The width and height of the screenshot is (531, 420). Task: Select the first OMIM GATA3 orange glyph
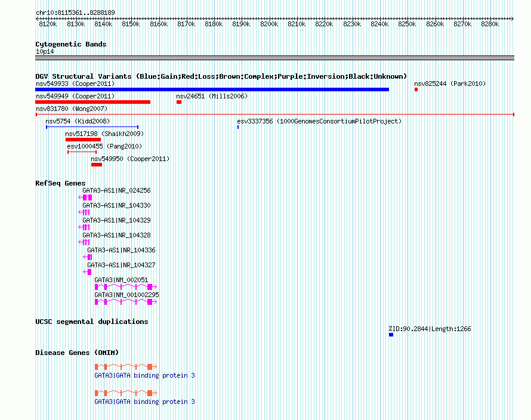[x=126, y=366]
